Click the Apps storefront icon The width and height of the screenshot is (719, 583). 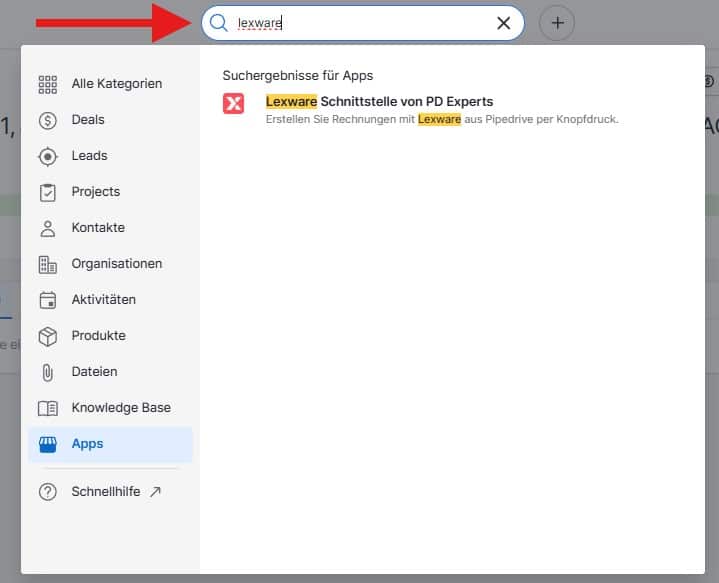[x=48, y=444]
